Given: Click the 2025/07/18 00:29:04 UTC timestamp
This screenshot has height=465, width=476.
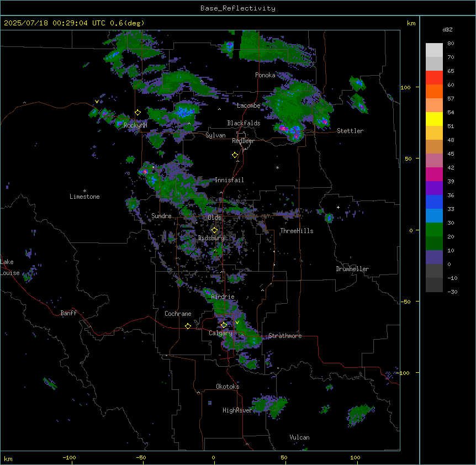Looking at the screenshot, I should (x=54, y=23).
